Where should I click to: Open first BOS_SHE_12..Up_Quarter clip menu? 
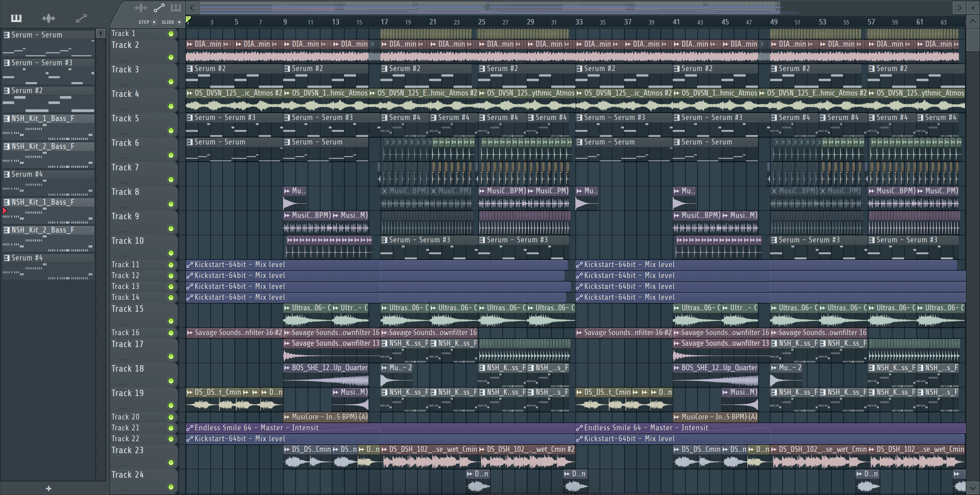click(x=287, y=368)
